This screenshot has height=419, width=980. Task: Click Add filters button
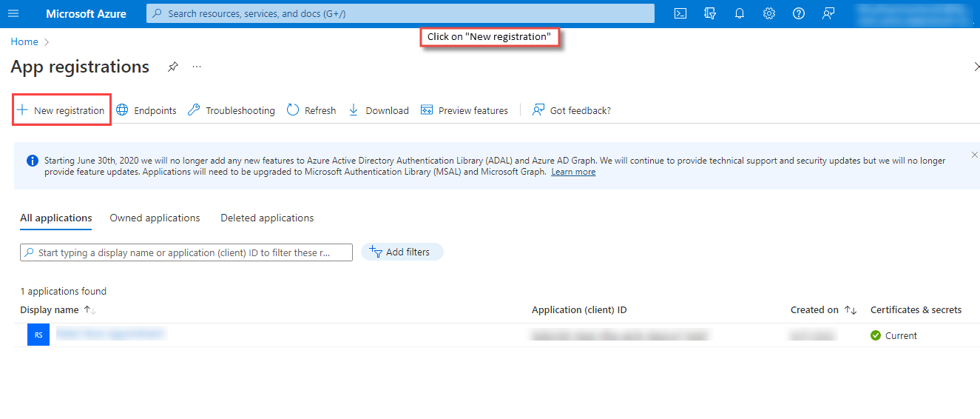402,252
